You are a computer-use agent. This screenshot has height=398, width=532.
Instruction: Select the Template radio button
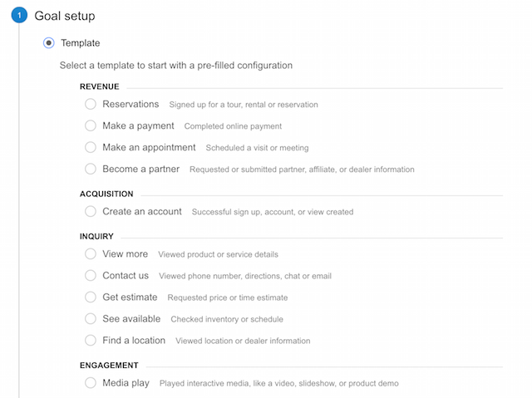coord(48,43)
